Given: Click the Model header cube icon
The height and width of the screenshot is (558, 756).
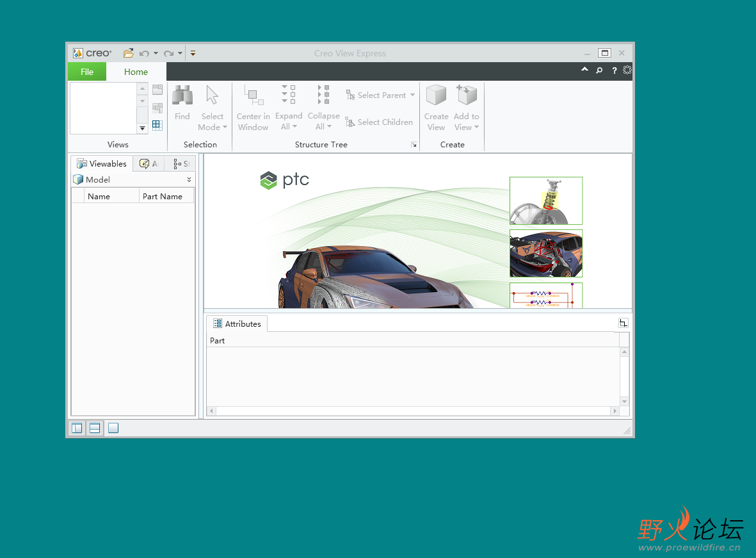Looking at the screenshot, I should click(78, 179).
